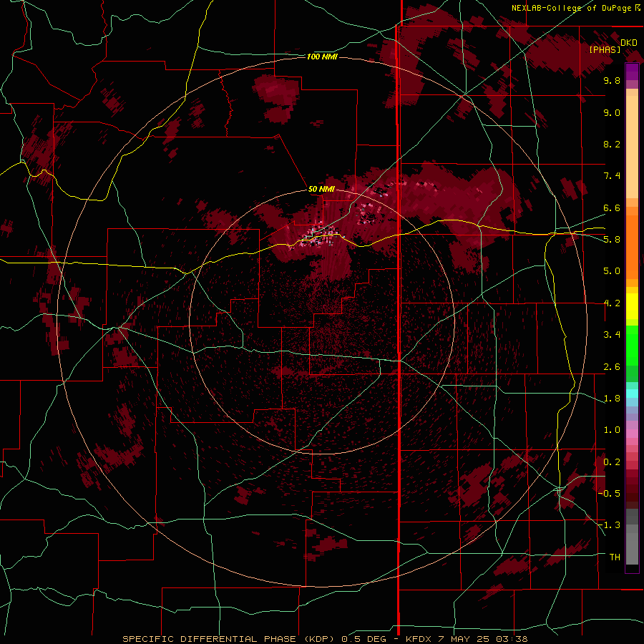The image size is (644, 644).
Task: Pick the pink segment of the color bar
Action: click(632, 434)
